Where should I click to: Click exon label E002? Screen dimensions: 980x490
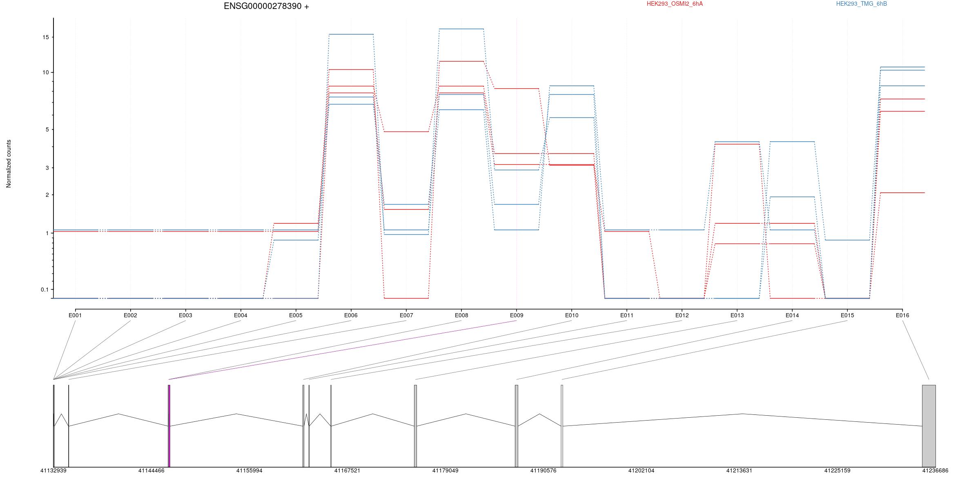coord(130,315)
